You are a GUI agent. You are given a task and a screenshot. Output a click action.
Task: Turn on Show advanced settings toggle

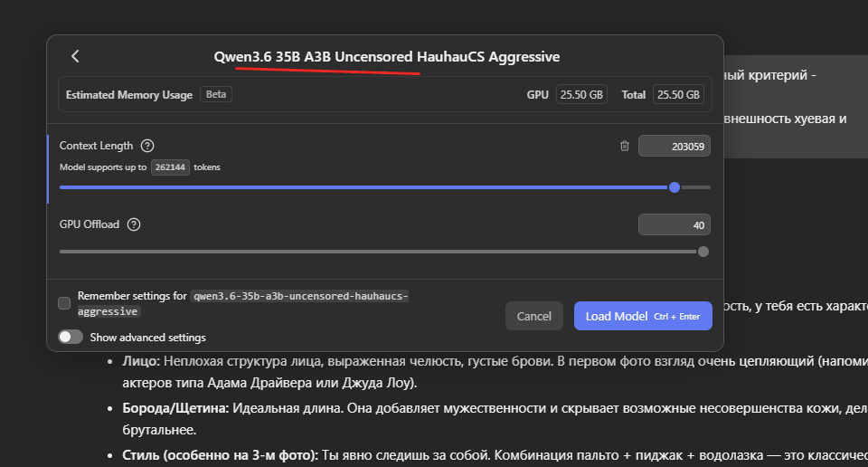click(71, 337)
